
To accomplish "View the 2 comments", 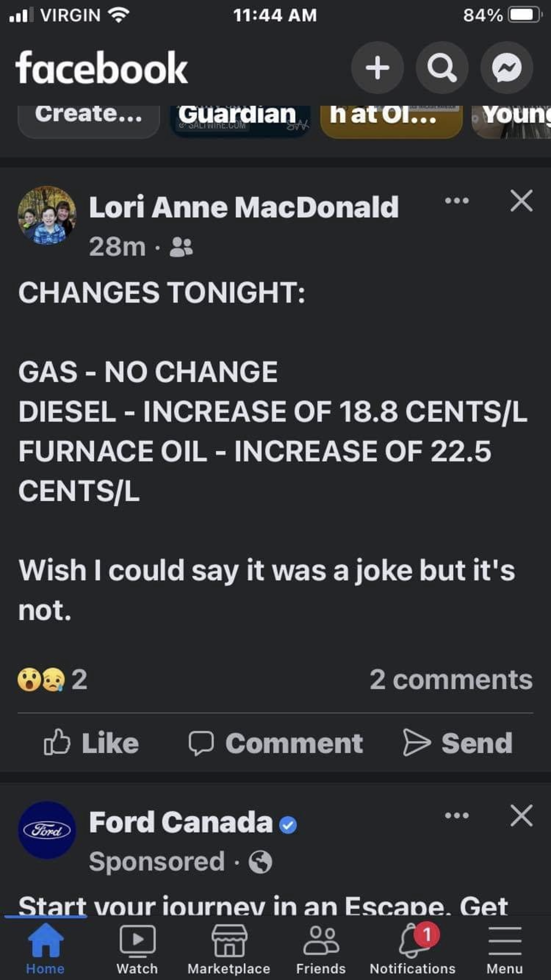I will point(451,680).
